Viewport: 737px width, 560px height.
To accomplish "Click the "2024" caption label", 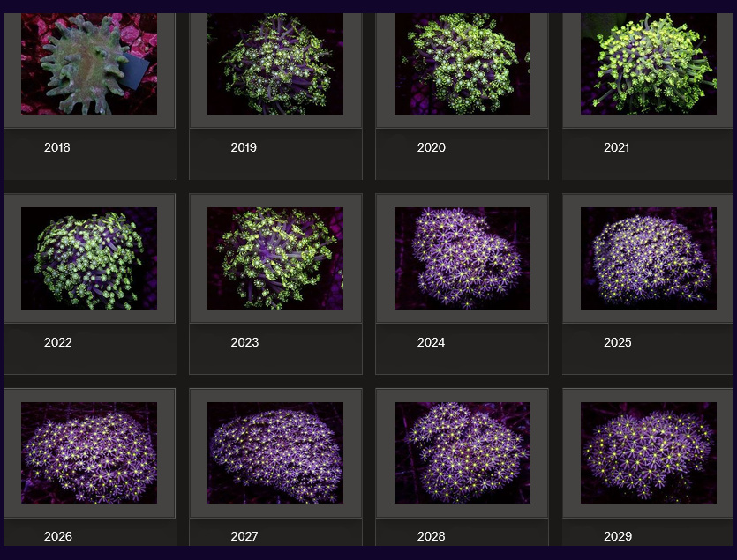I will pyautogui.click(x=431, y=342).
